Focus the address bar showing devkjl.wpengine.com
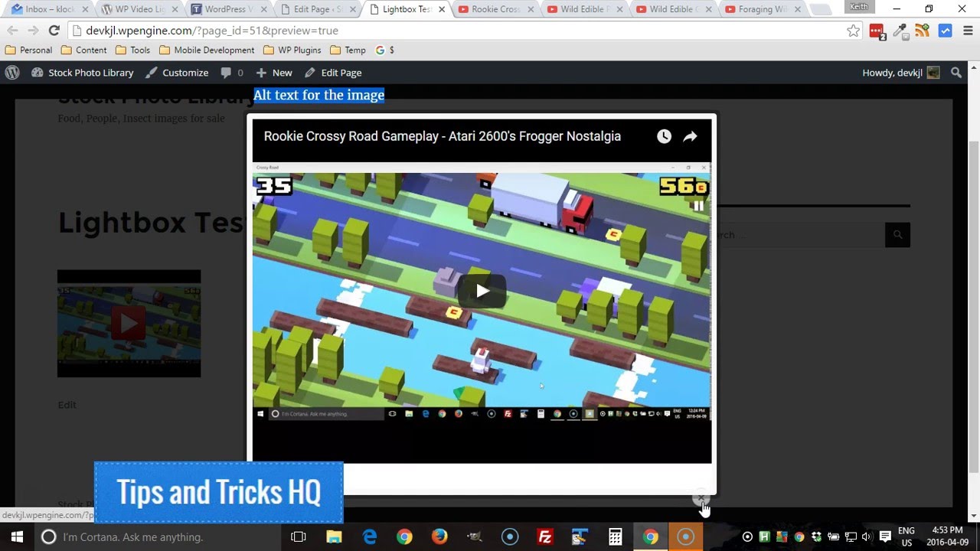Image resolution: width=980 pixels, height=551 pixels. pyautogui.click(x=459, y=31)
